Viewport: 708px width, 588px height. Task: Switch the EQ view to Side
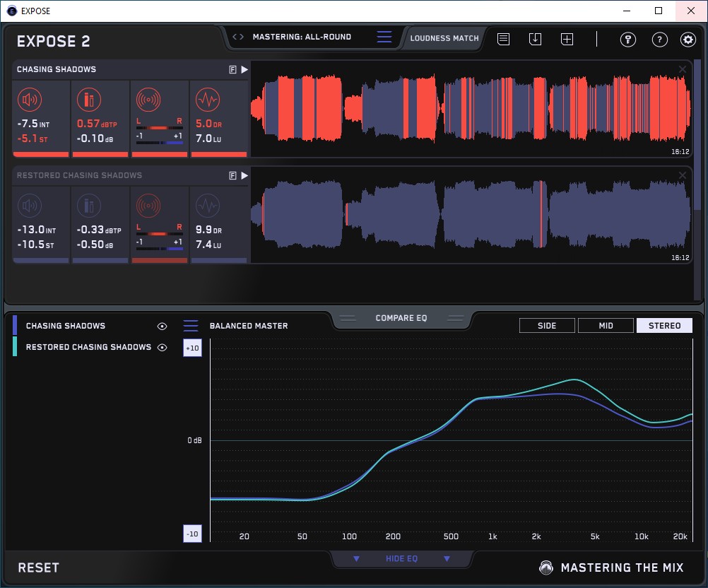547,326
